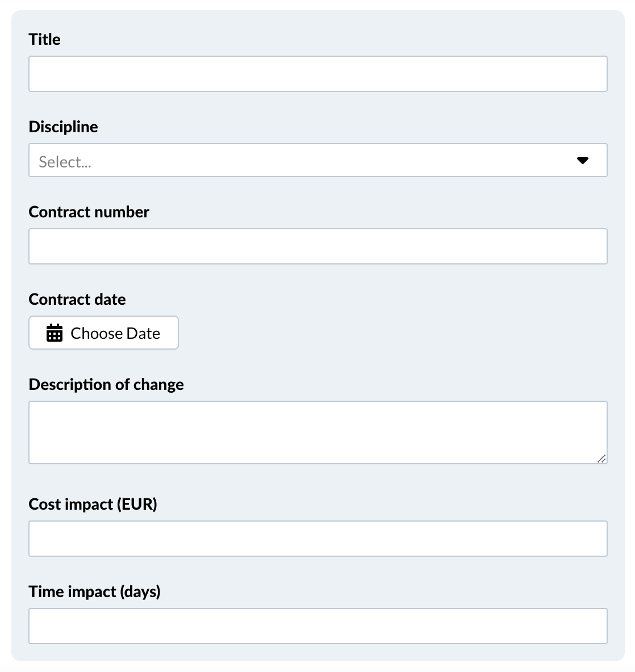Screen dimensions: 635x672
Task: Click the Contract date label
Action: pos(77,299)
